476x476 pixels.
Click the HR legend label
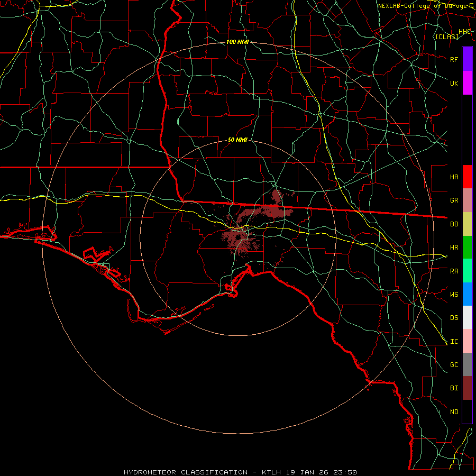(x=454, y=248)
